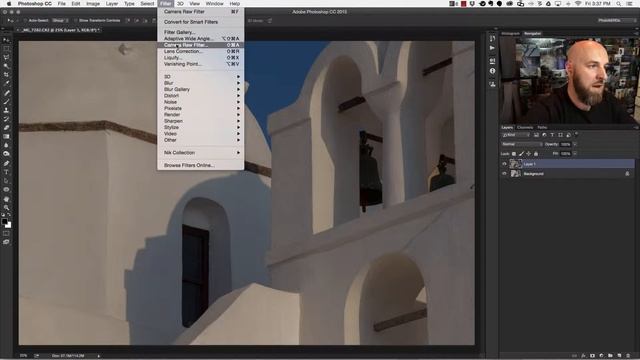Viewport: 640px width, 360px height.
Task: Choose Camera Raw Filter... highlighted entry
Action: point(200,45)
